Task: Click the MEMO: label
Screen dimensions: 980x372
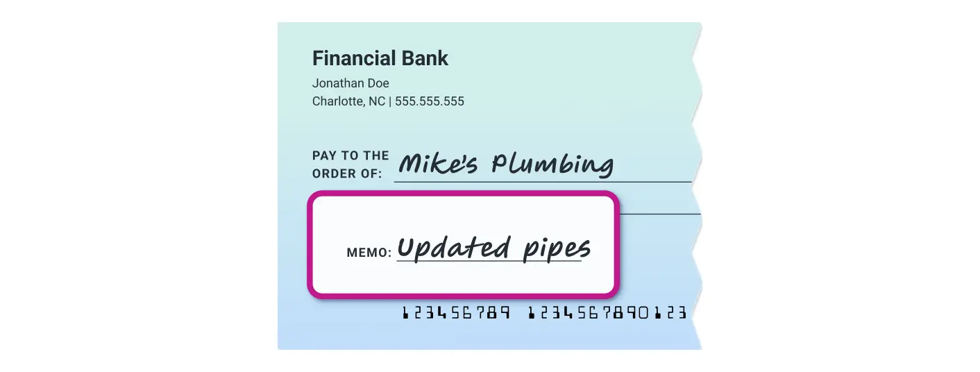Action: point(369,253)
